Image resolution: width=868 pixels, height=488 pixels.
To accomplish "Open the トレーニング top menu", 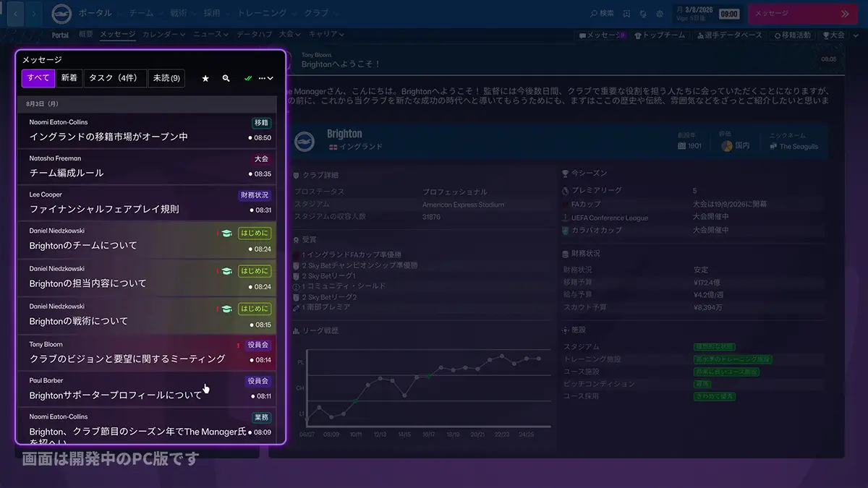I will click(x=261, y=14).
